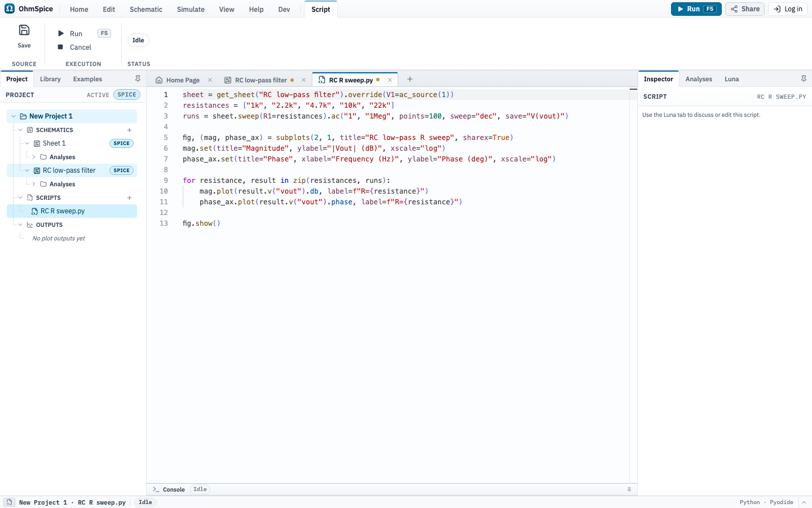This screenshot has width=812, height=508.
Task: Expand the bottom-right status bar chevron
Action: tap(804, 502)
